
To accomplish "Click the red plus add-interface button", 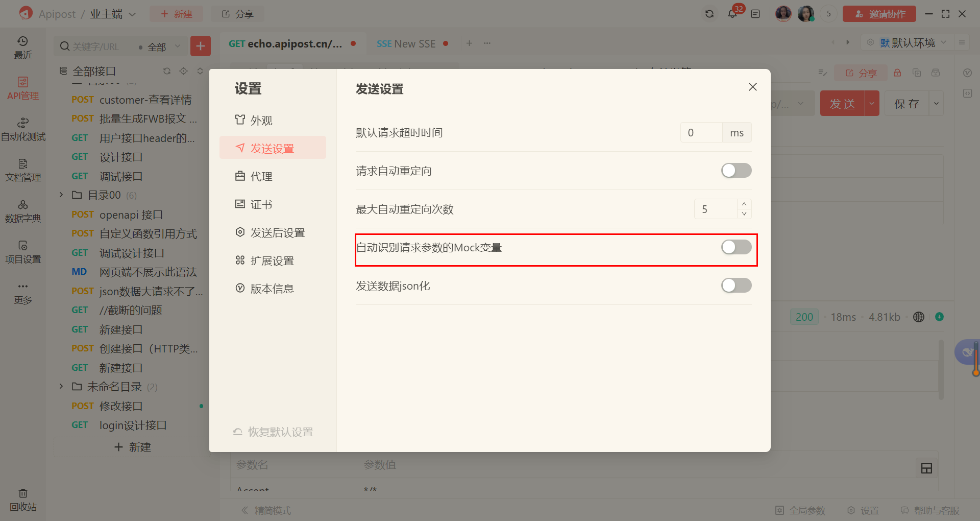I will [201, 46].
